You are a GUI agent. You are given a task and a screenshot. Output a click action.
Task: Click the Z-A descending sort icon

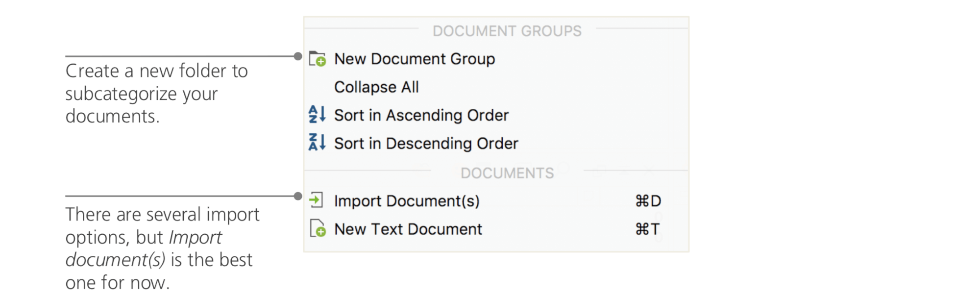(317, 143)
